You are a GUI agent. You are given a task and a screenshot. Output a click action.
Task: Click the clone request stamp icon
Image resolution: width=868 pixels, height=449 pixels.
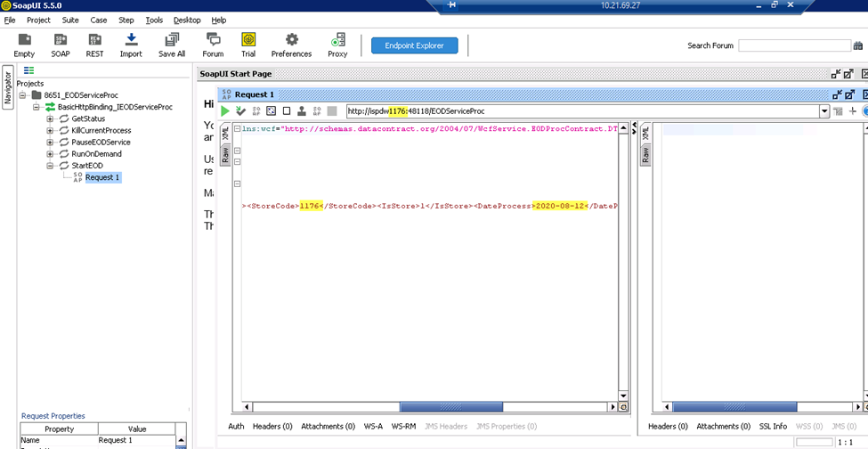click(x=302, y=110)
